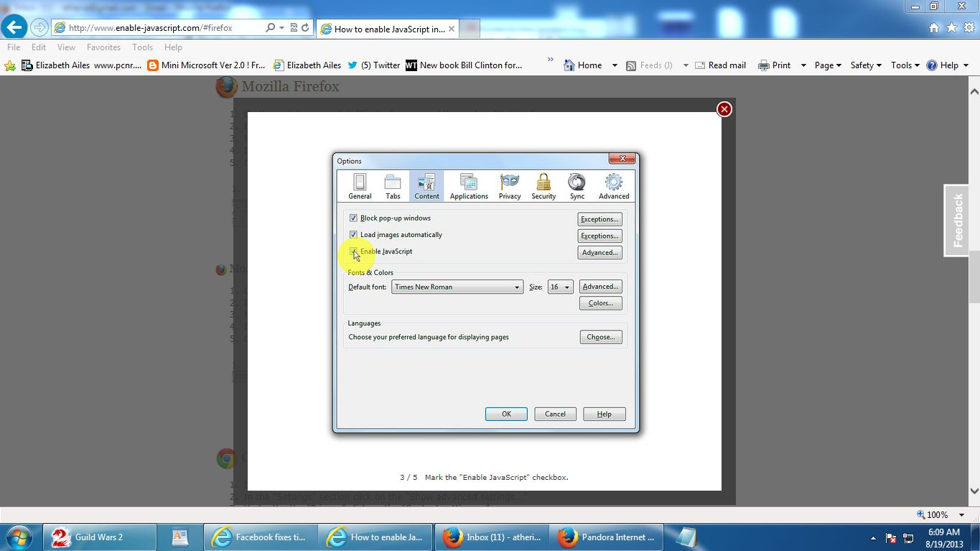Refresh the page with the reload icon
Viewport: 980px width, 551px height.
306,28
